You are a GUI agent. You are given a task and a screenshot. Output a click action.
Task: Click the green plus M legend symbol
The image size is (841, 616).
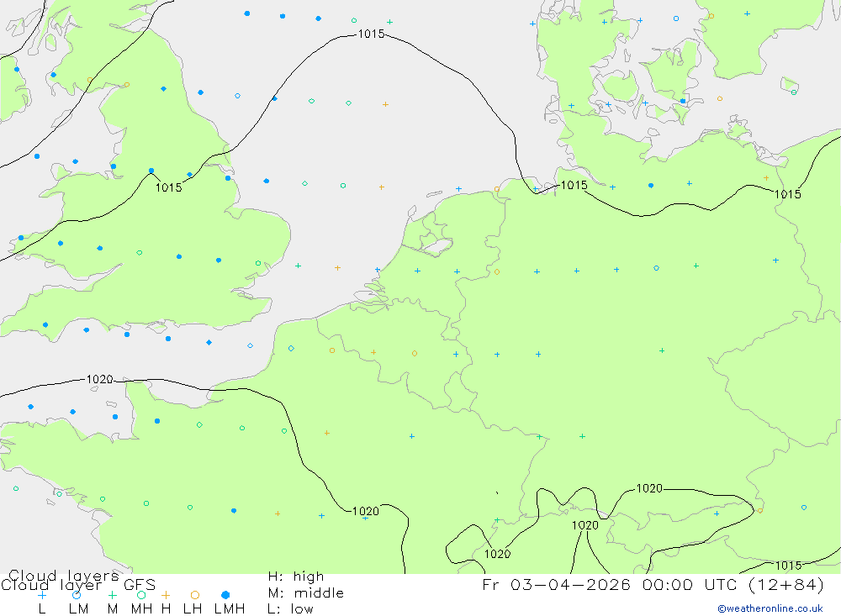(x=112, y=595)
